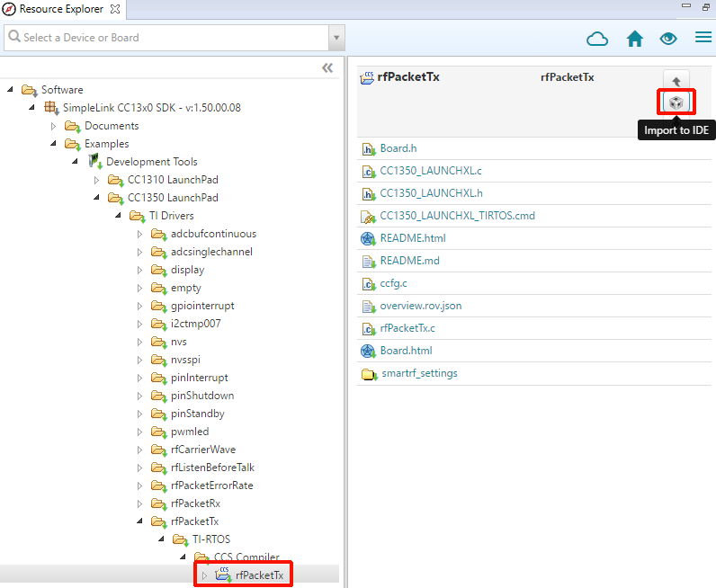The height and width of the screenshot is (588, 716).
Task: Collapse the TI-RTOS node
Action: pyautogui.click(x=161, y=539)
